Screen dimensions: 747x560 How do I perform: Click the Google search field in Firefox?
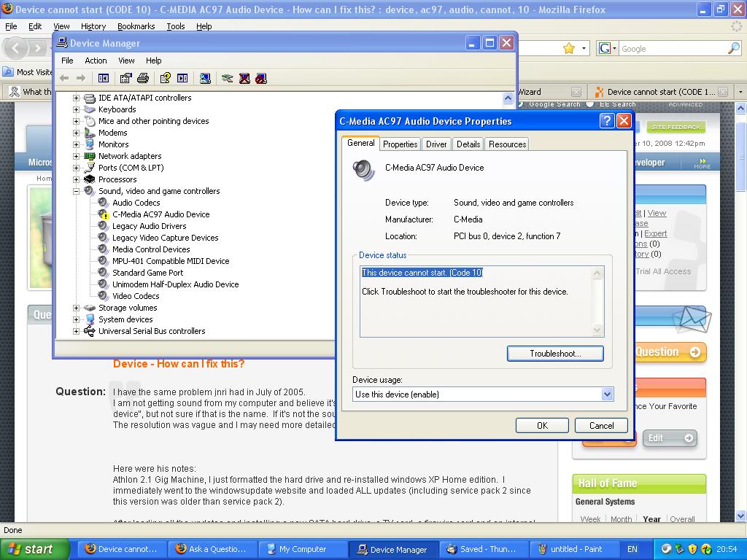click(671, 49)
